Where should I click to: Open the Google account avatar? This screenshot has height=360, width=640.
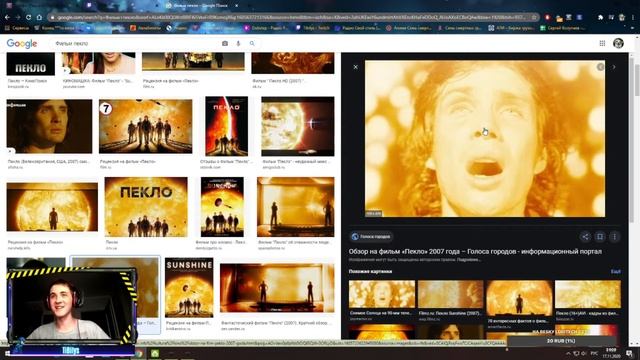[x=618, y=43]
